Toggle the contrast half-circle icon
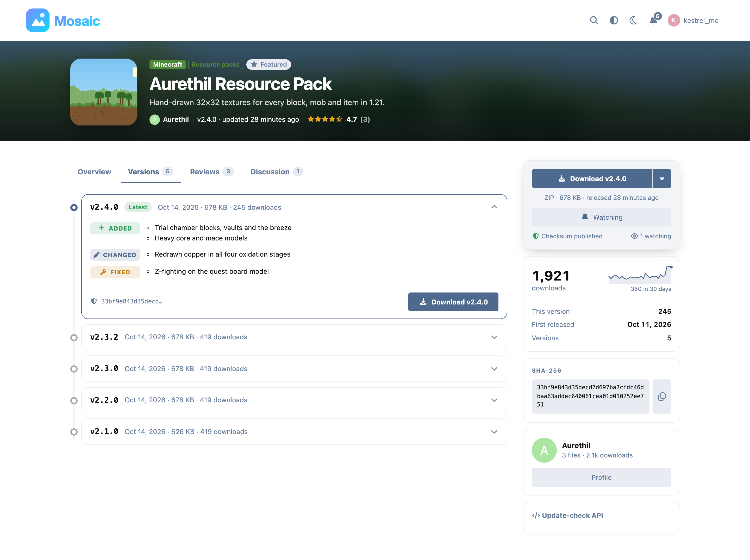 coord(614,20)
